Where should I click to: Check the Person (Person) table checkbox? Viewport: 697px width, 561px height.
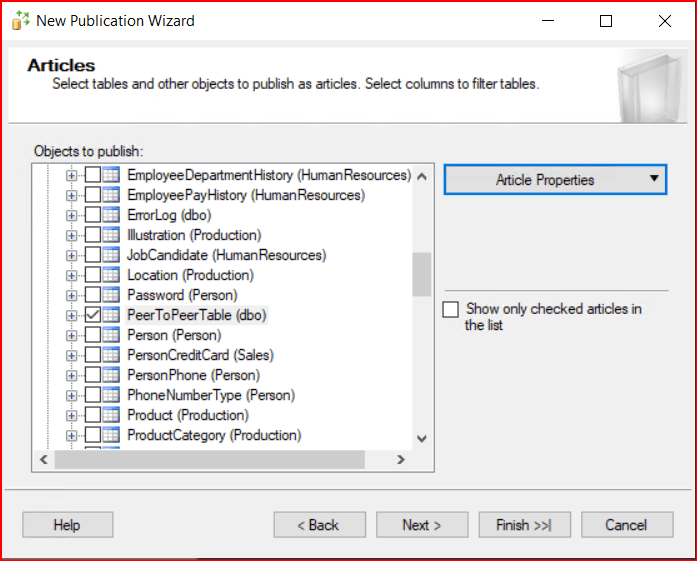click(x=92, y=335)
